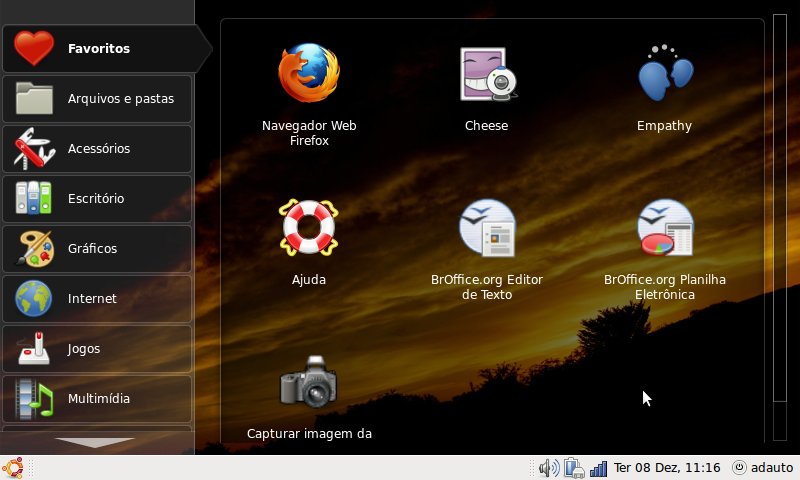Check the signal strength bars icon
The image size is (800, 480).
(x=598, y=468)
